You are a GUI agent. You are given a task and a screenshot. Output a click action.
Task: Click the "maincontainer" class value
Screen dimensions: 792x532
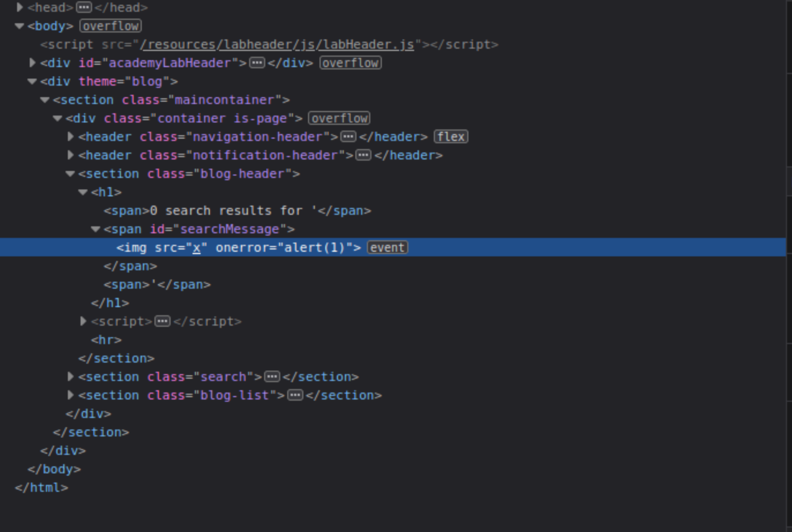(224, 100)
